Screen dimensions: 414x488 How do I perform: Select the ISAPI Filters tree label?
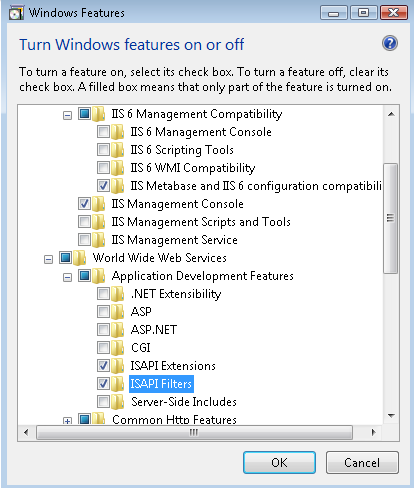(x=161, y=384)
